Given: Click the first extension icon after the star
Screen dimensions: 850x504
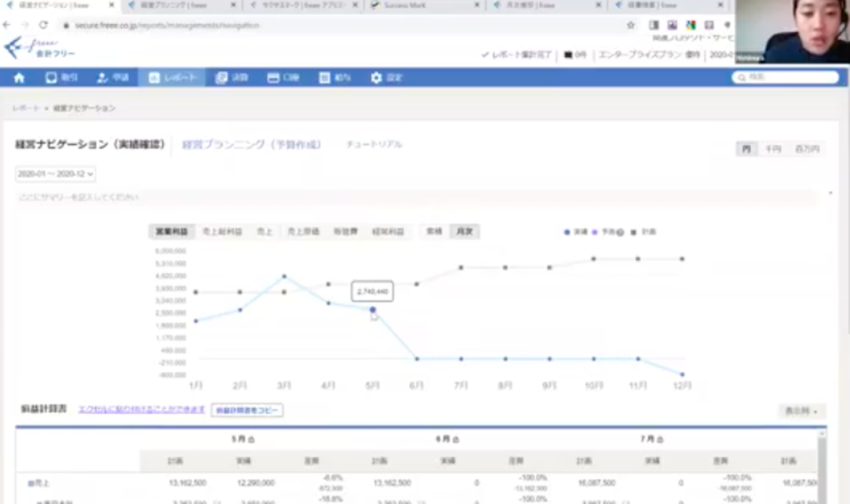Looking at the screenshot, I should (654, 25).
